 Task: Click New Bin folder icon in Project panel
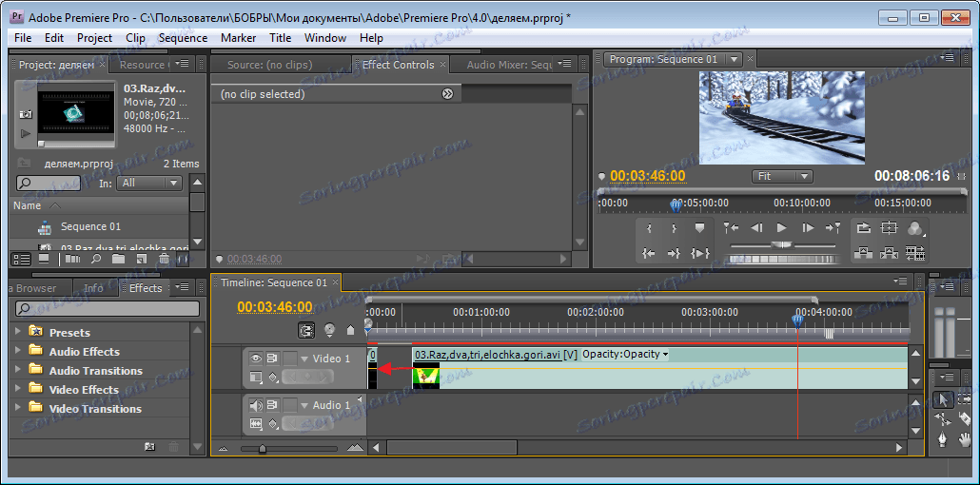[118, 259]
